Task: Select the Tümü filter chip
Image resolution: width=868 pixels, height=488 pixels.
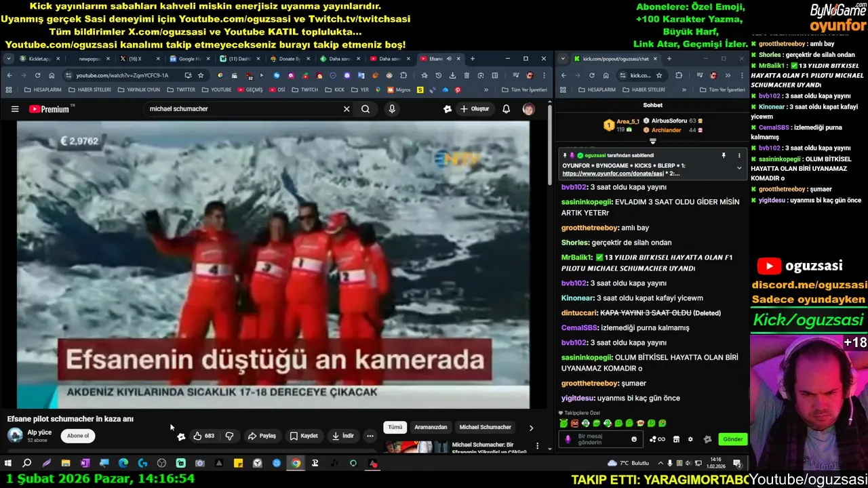Action: pos(395,427)
